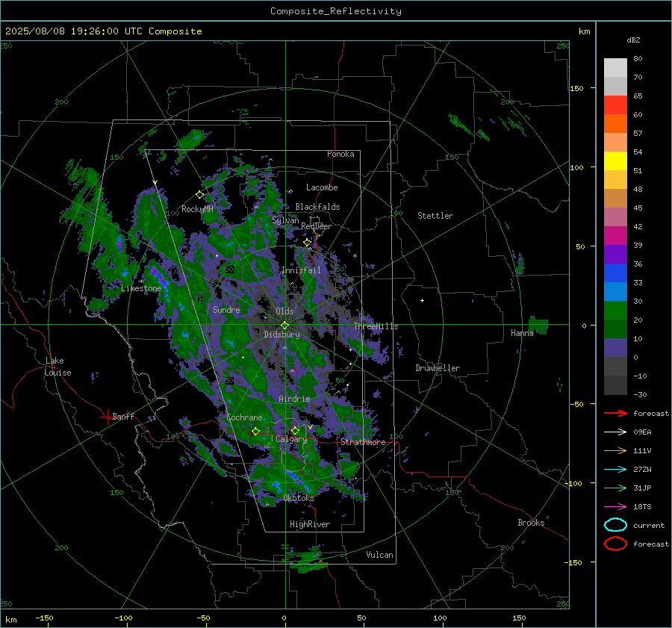Screen dimensions: 672x628
Task: Click the Lacombe city label
Action: [x=322, y=187]
